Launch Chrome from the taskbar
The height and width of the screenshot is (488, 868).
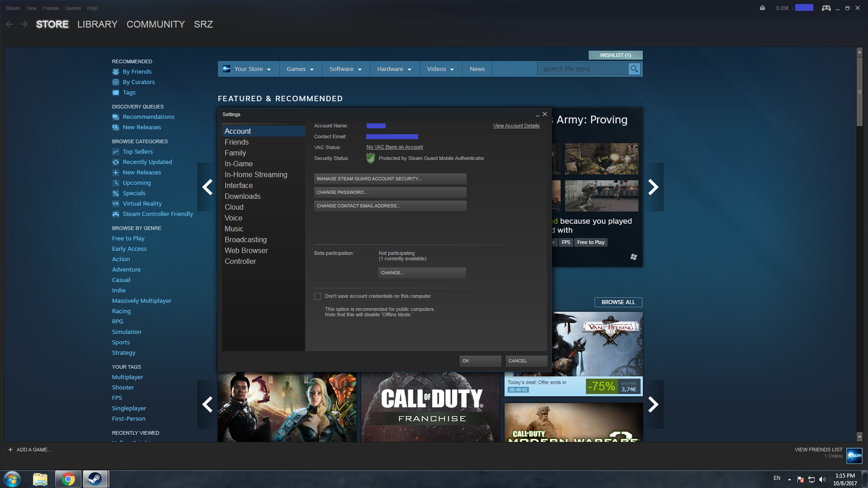[x=68, y=479]
